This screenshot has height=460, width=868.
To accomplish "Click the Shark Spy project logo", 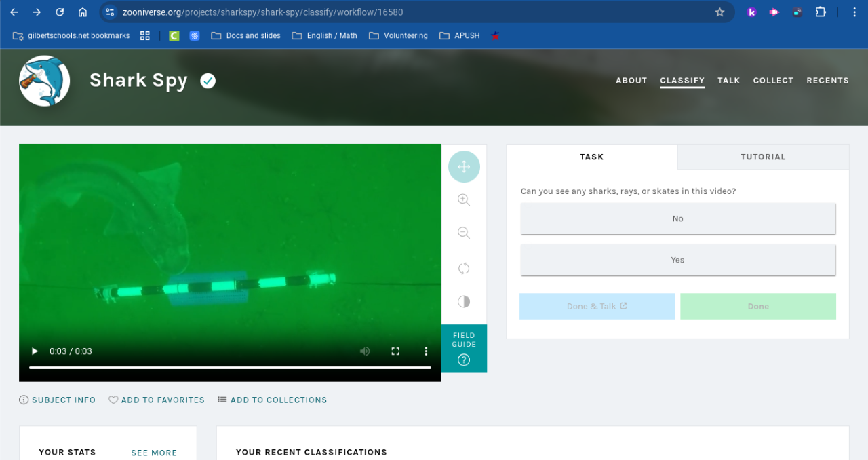I will (45, 81).
